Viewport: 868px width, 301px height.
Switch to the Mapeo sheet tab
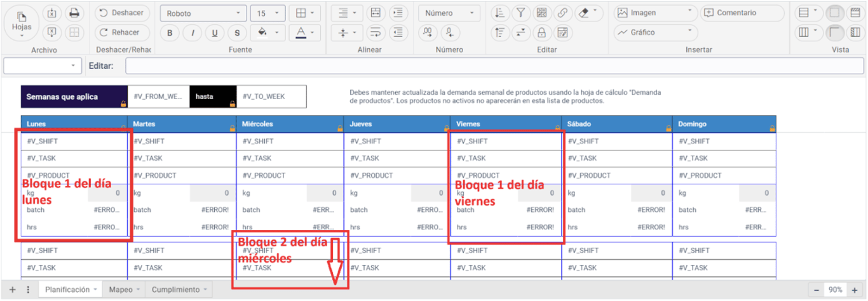click(124, 290)
